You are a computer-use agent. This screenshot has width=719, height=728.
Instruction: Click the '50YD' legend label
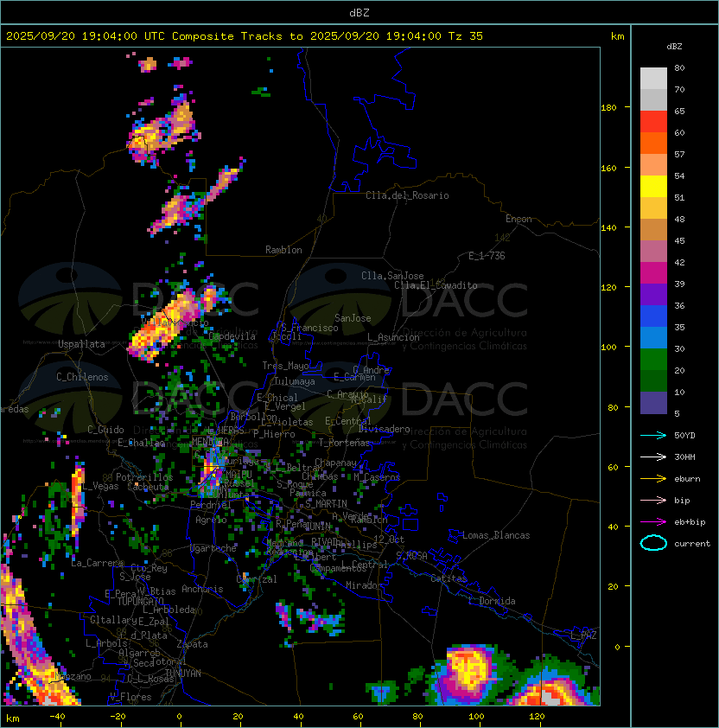click(684, 435)
